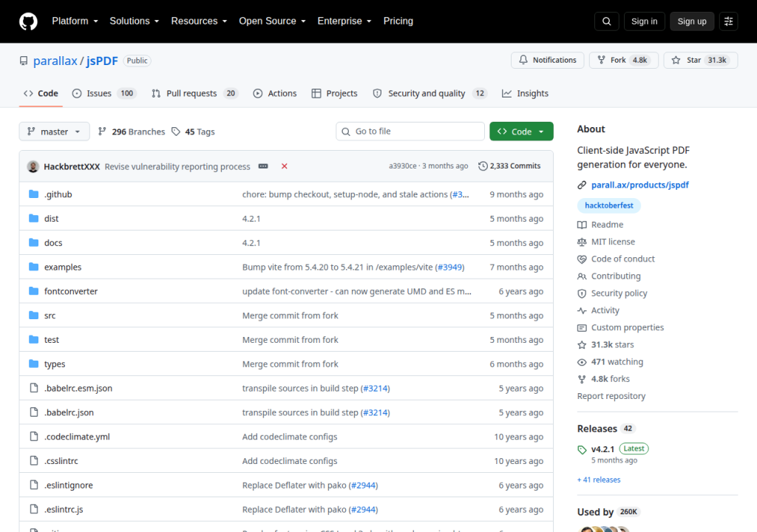
Task: Click the tag icon beside v4.2.1
Action: tap(582, 449)
